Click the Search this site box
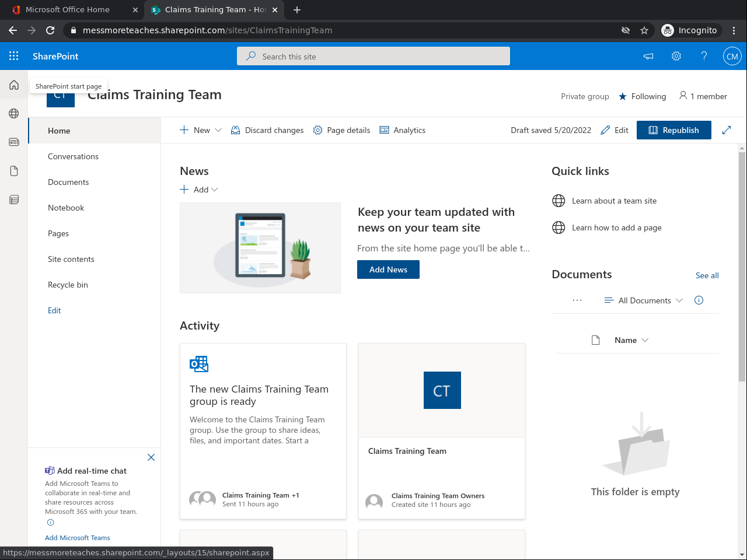The height and width of the screenshot is (560, 747). 373,57
